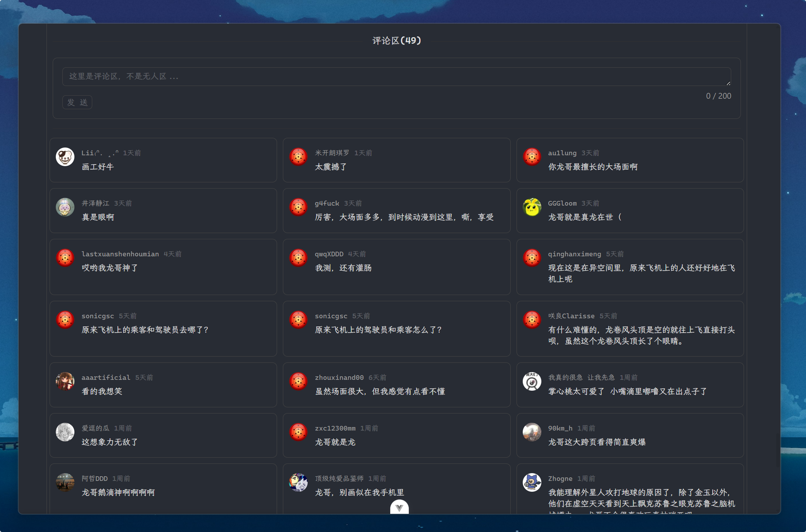Click 阿哲DDD's avatar image

(x=65, y=482)
